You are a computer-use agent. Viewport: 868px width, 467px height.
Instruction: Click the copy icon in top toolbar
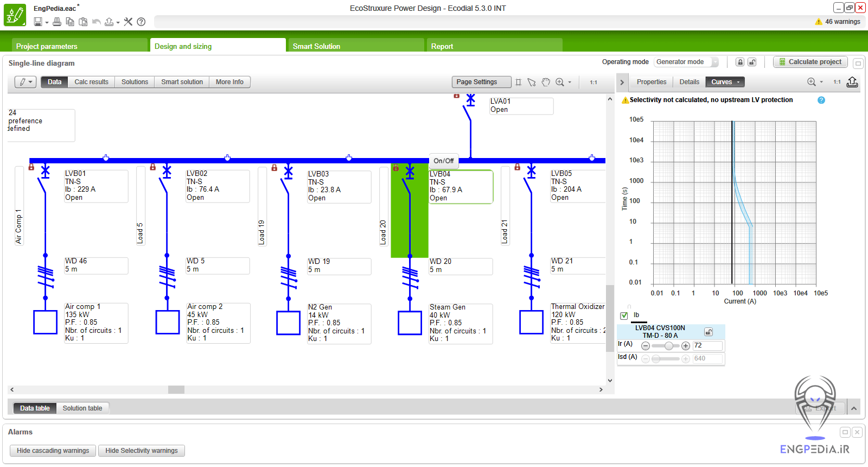coord(70,22)
